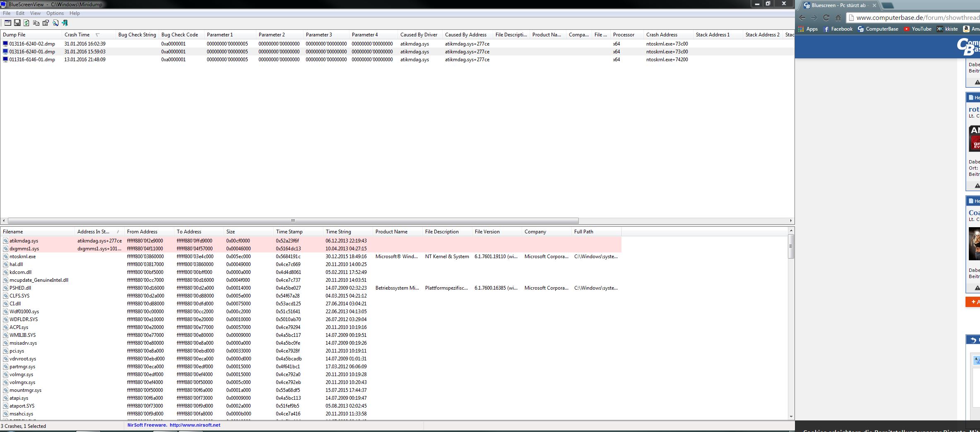The height and width of the screenshot is (432, 980).
Task: Select crash time 31.01.2016 16:02:39
Action: (x=85, y=43)
